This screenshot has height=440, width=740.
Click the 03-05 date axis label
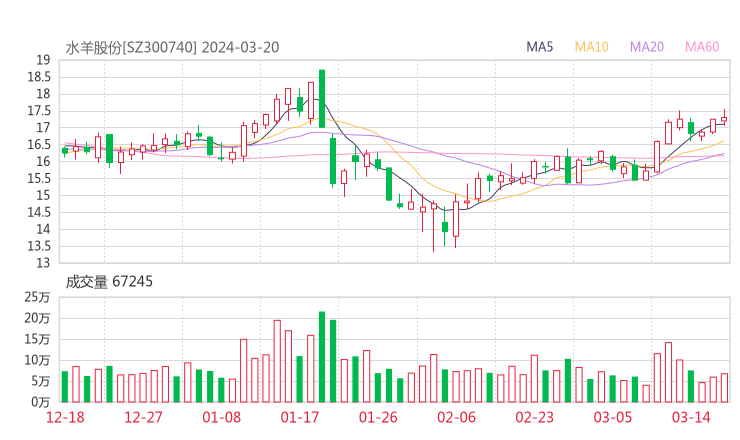tap(613, 417)
